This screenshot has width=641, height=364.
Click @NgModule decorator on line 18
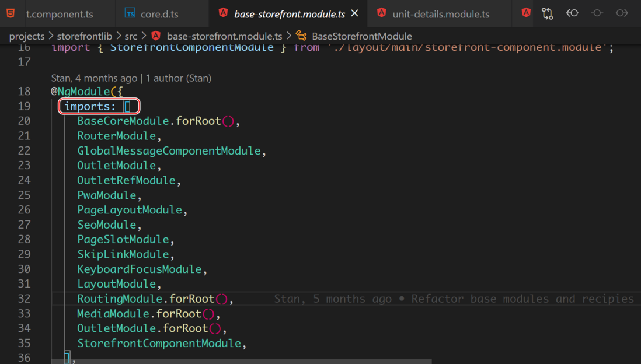point(81,91)
